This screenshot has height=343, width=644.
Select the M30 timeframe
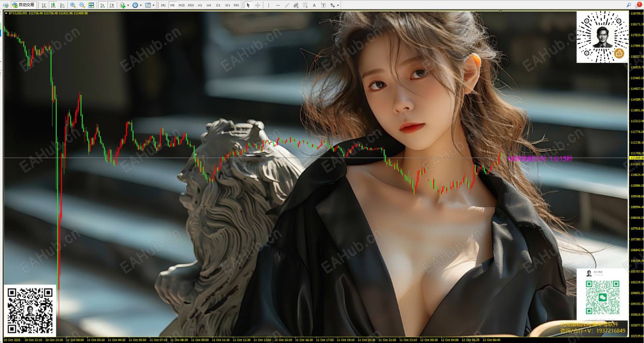[191, 5]
